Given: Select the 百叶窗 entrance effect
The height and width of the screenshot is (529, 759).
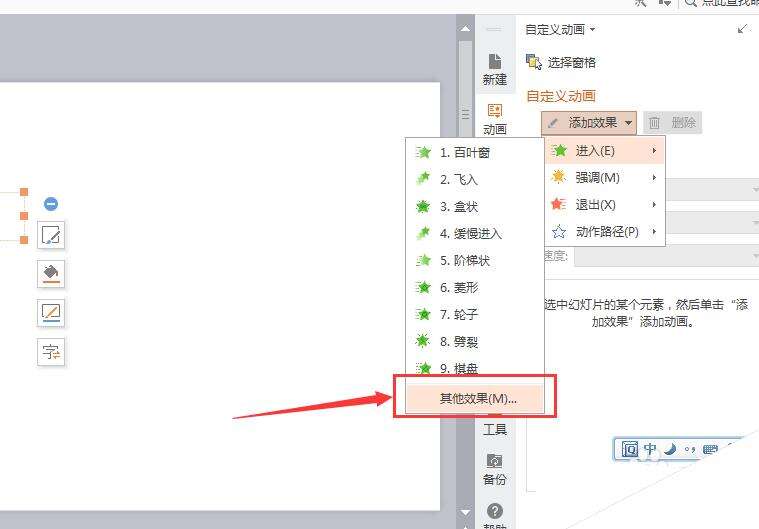Looking at the screenshot, I should click(x=474, y=153).
